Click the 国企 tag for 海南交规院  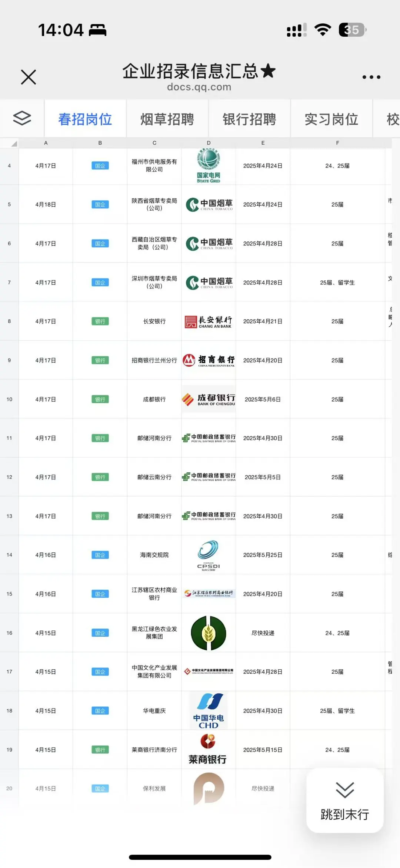click(x=100, y=555)
